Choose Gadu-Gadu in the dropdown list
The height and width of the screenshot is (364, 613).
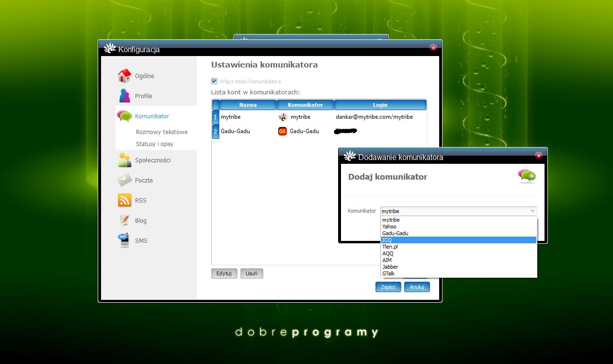(x=459, y=233)
